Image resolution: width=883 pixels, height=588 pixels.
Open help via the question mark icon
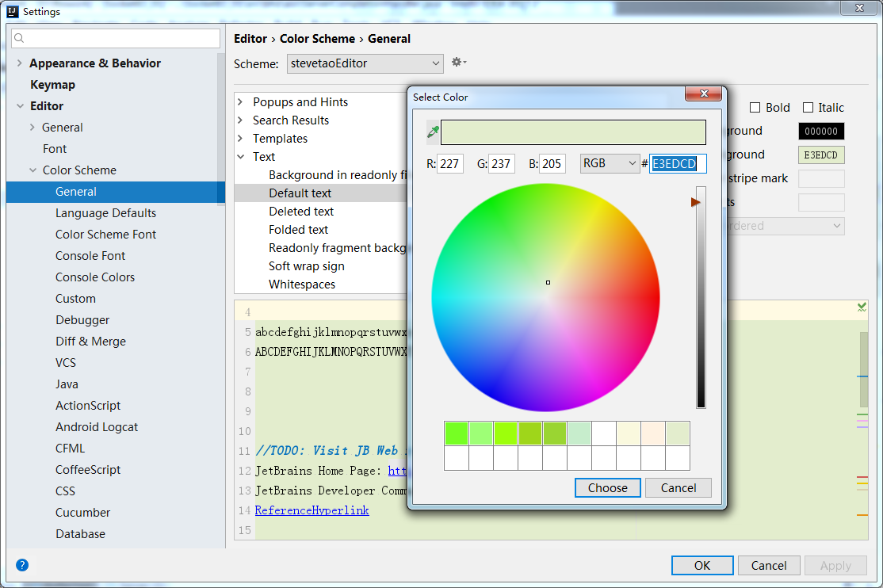(x=22, y=565)
